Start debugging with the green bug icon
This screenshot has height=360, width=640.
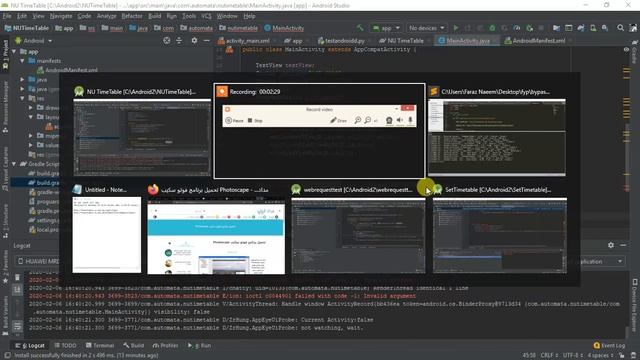coord(492,28)
